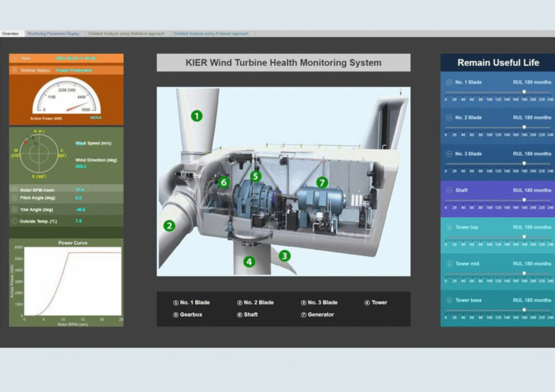Click the 'Tower mid' label in RUL panel
This screenshot has height=392, width=555.
(x=467, y=264)
